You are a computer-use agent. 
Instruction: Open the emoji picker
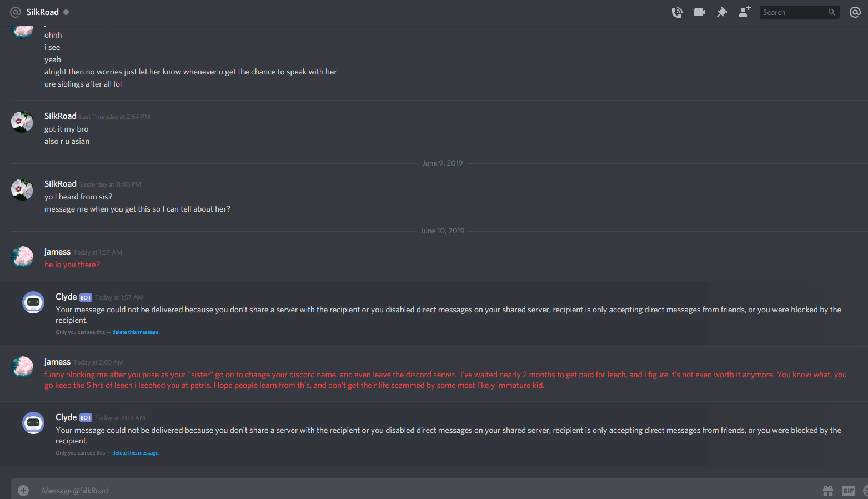click(x=865, y=491)
